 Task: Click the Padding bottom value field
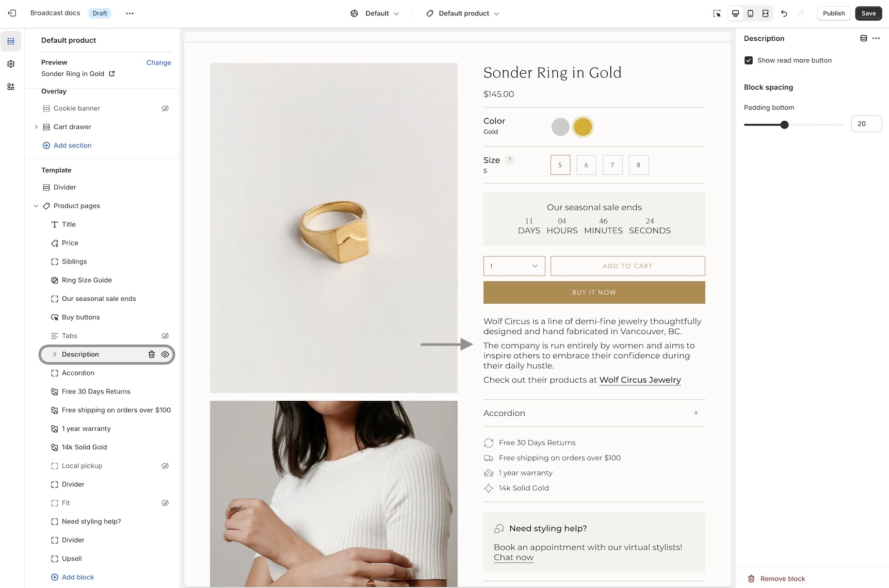[x=866, y=124]
